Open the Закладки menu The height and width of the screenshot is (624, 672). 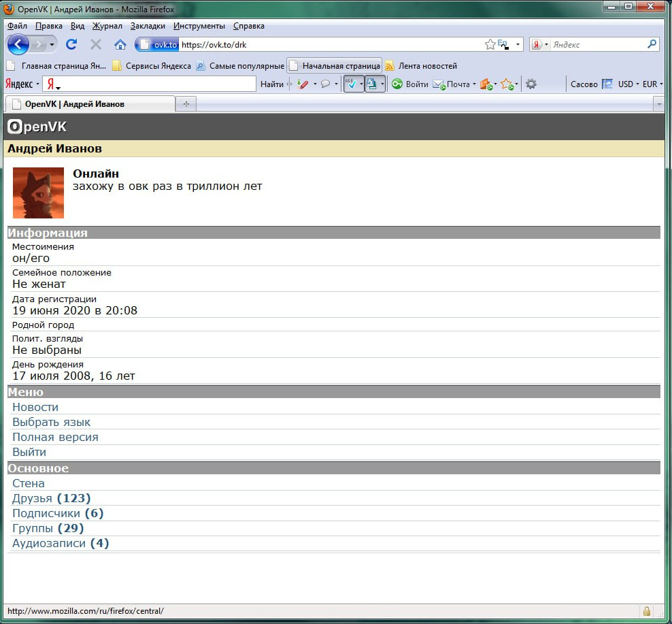pos(148,26)
